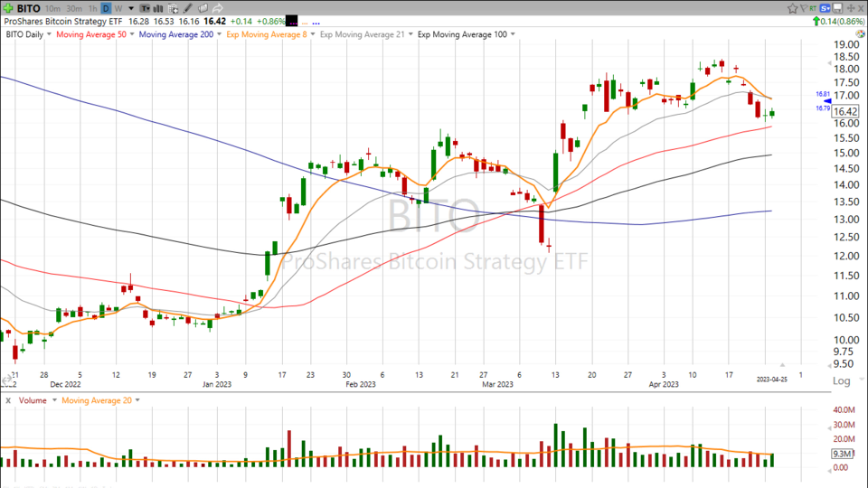This screenshot has height=488, width=868.
Task: Select the Weekly (W) timeframe
Action: 118,7
